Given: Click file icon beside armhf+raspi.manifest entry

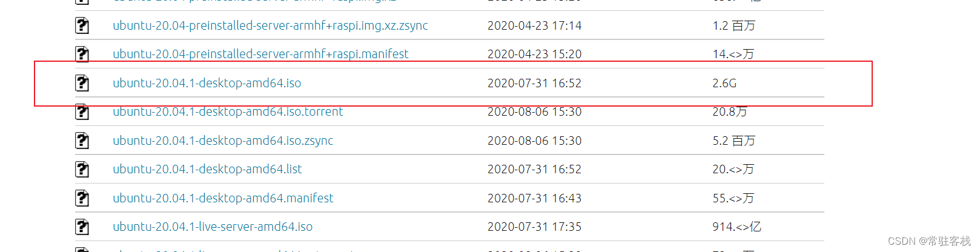Looking at the screenshot, I should (82, 54).
